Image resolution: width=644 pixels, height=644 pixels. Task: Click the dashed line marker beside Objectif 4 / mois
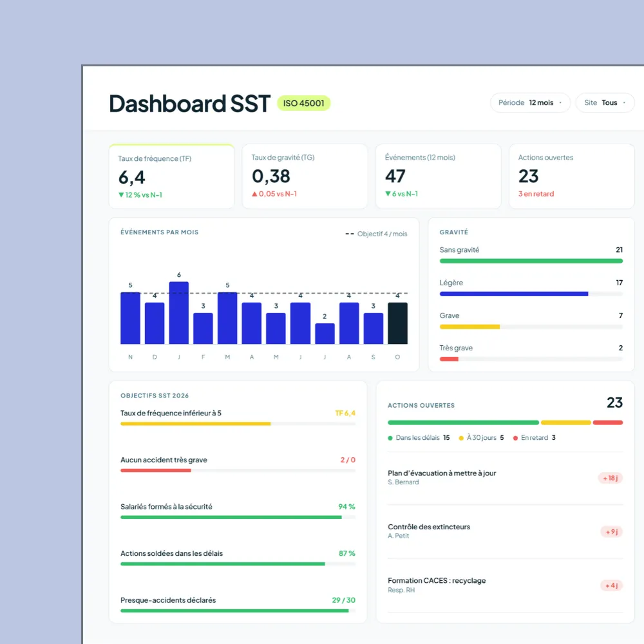point(350,234)
